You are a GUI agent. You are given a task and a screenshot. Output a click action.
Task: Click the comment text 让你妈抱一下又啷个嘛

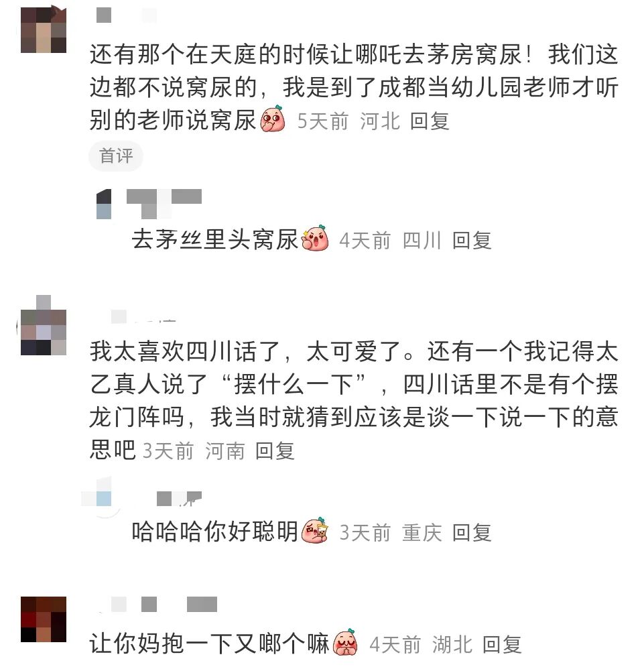pyautogui.click(x=209, y=644)
